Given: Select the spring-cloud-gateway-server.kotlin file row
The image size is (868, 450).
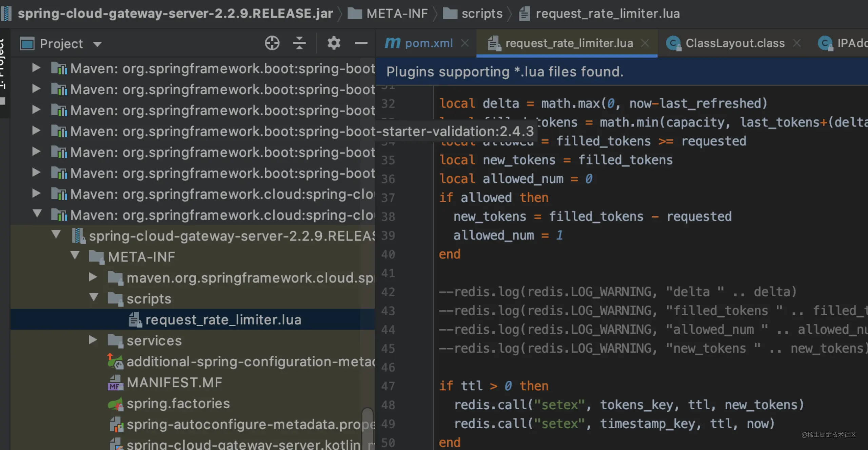Looking at the screenshot, I should tap(193, 443).
